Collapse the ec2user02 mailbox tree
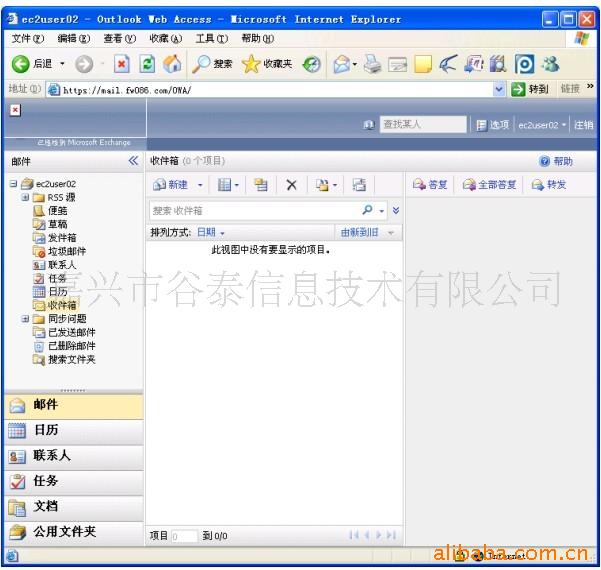The image size is (601, 570). [13, 184]
